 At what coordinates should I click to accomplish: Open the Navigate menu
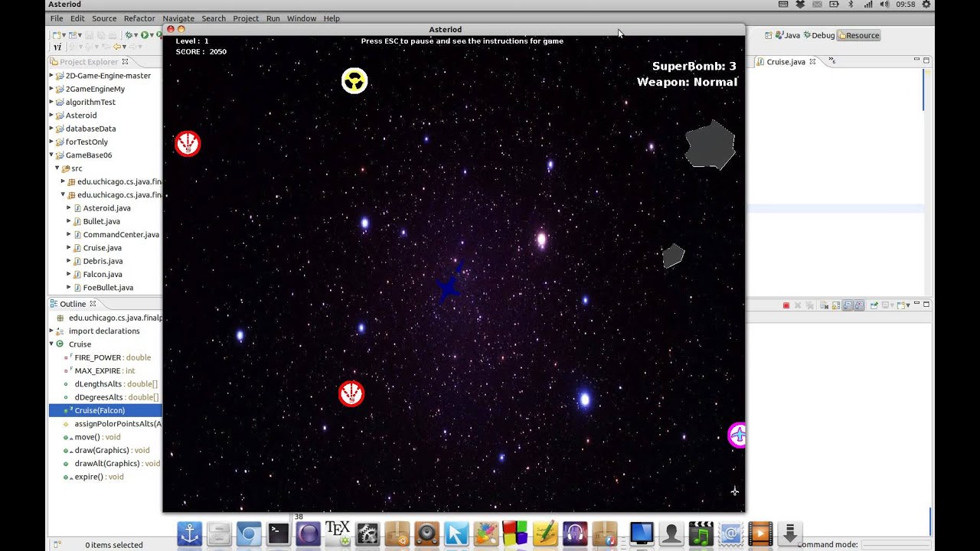pos(178,18)
